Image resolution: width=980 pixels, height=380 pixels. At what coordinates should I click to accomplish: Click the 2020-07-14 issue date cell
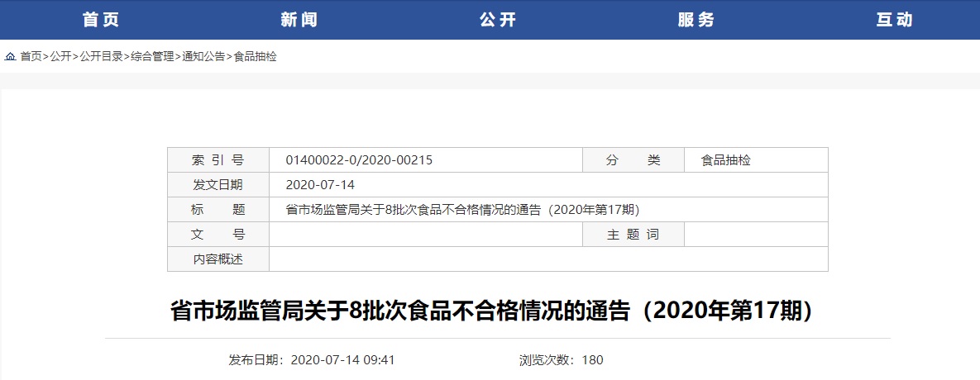click(320, 185)
